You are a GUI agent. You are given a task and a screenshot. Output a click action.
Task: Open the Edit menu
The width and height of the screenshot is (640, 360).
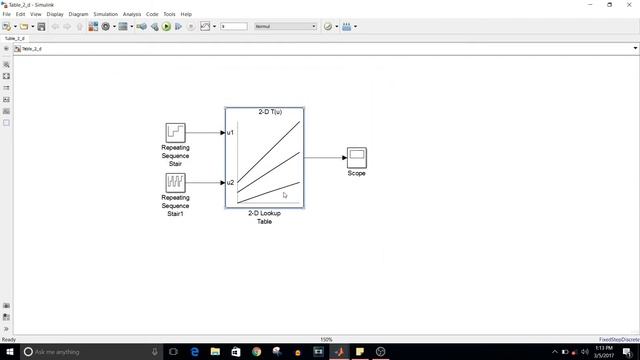tap(20, 14)
